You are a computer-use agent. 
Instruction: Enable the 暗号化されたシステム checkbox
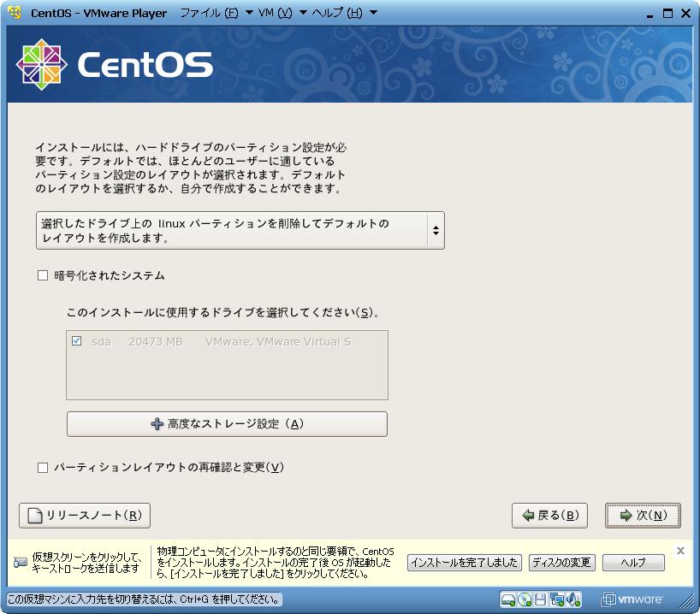point(43,276)
